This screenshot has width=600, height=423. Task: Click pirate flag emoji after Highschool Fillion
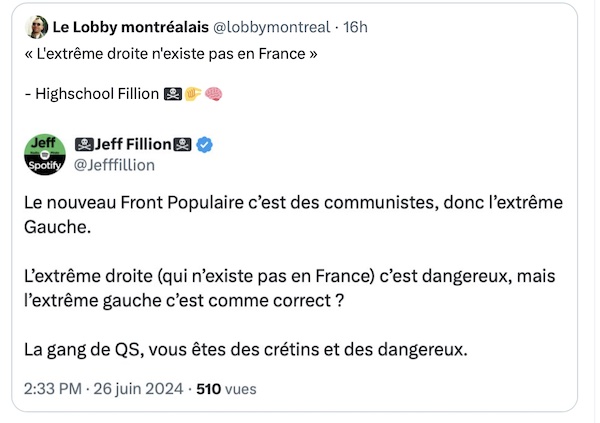(173, 94)
